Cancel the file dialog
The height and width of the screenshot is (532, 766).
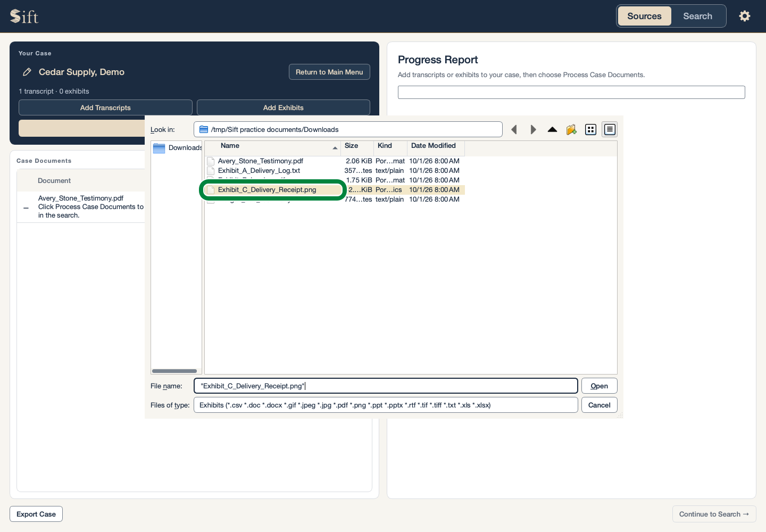599,405
